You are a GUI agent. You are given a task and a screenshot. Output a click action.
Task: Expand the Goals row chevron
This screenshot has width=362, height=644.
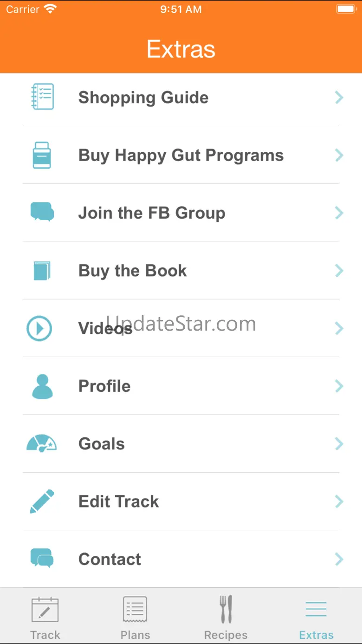[x=339, y=444]
